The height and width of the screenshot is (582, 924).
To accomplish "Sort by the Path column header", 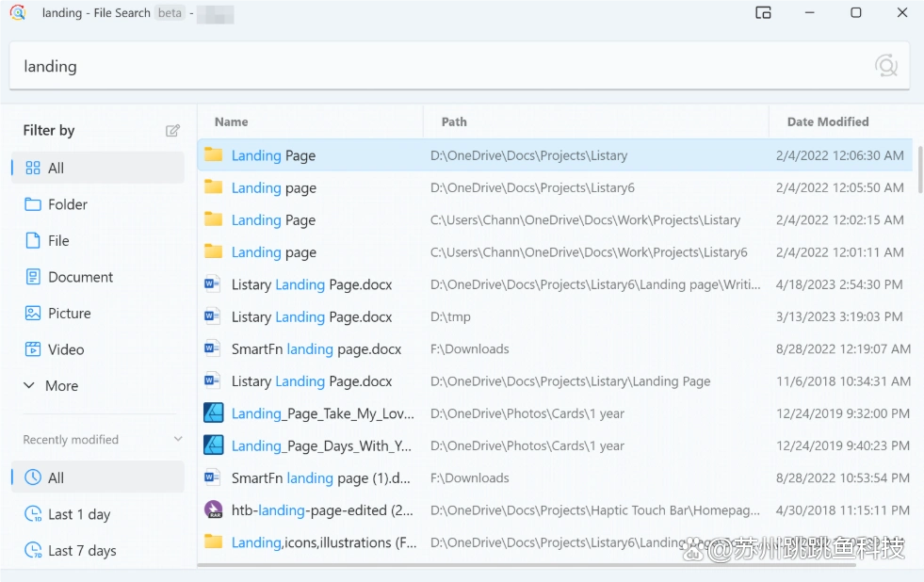I will [x=454, y=121].
